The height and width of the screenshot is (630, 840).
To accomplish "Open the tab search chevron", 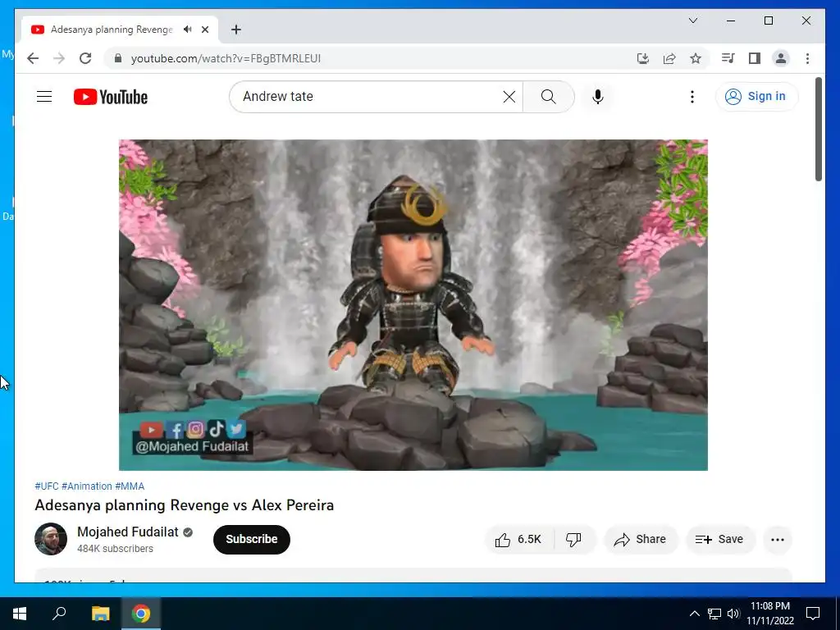I will pyautogui.click(x=692, y=21).
